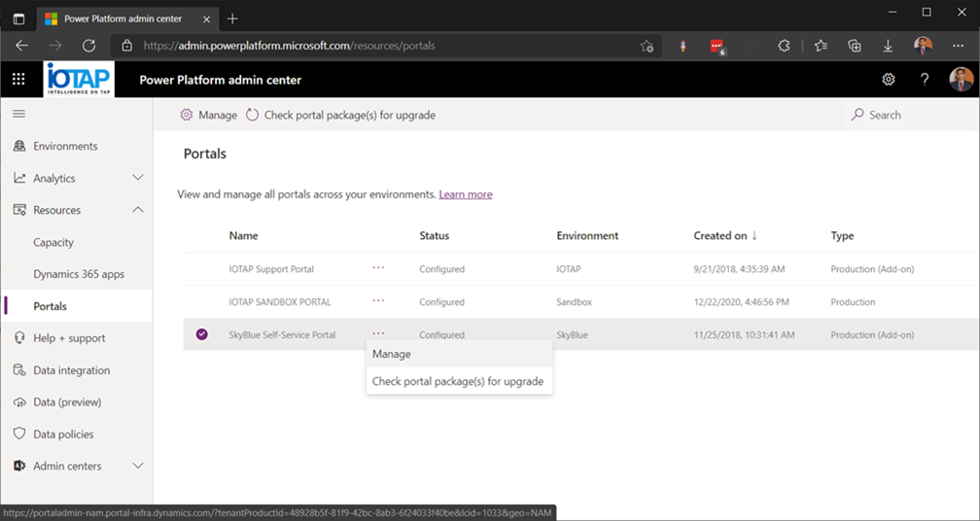The image size is (980, 521).
Task: Deselect the SkyBlue Self-Service Portal checkmark
Action: coord(201,334)
